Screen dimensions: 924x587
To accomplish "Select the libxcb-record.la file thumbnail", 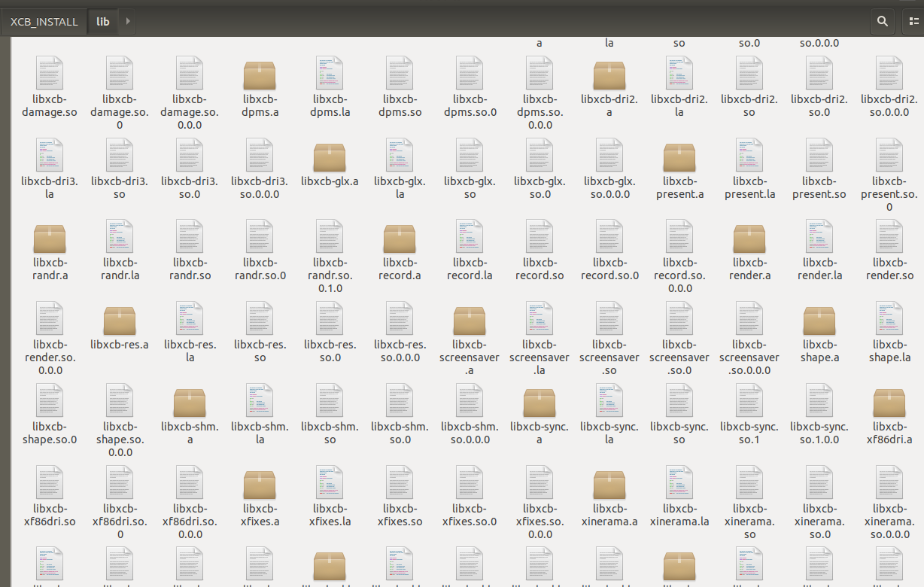I will (x=470, y=237).
